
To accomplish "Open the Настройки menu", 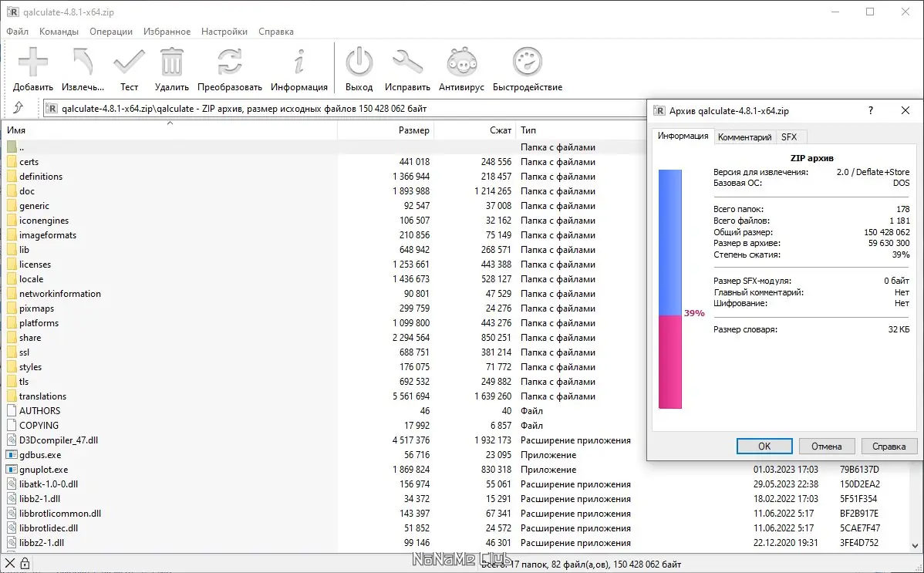I will pyautogui.click(x=224, y=32).
